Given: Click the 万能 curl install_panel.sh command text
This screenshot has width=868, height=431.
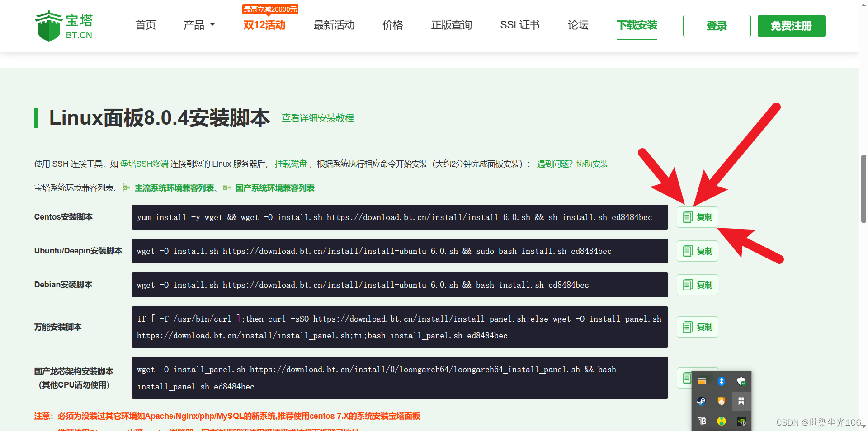Looking at the screenshot, I should pyautogui.click(x=400, y=327).
